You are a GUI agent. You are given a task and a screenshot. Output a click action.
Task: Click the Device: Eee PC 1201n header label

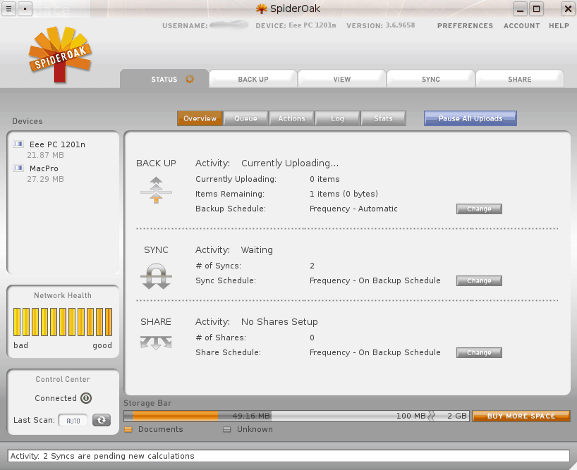(296, 25)
